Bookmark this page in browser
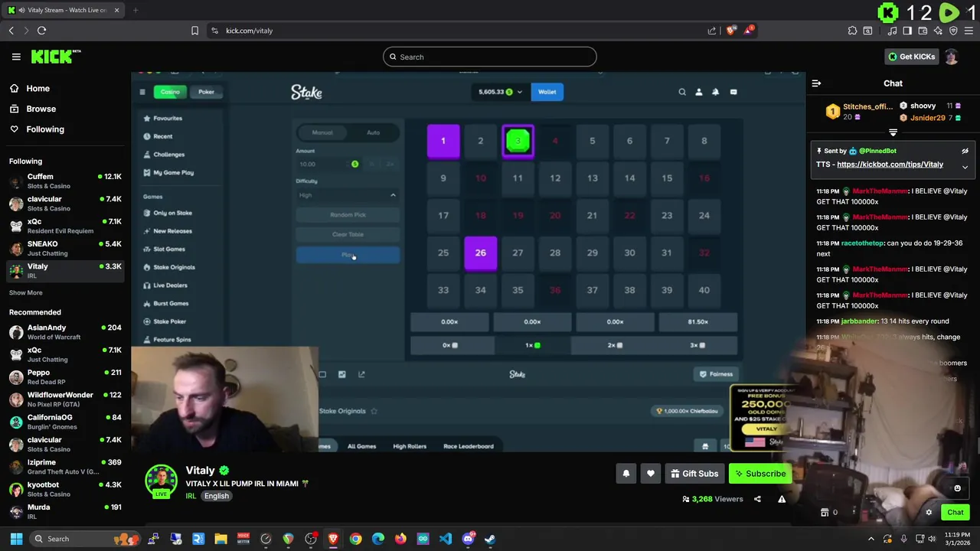 pos(194,31)
